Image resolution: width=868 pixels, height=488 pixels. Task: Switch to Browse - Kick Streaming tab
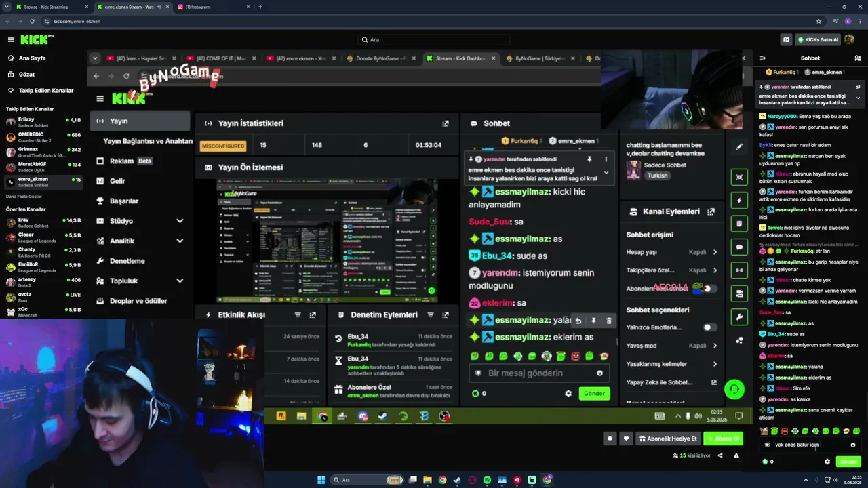52,7
